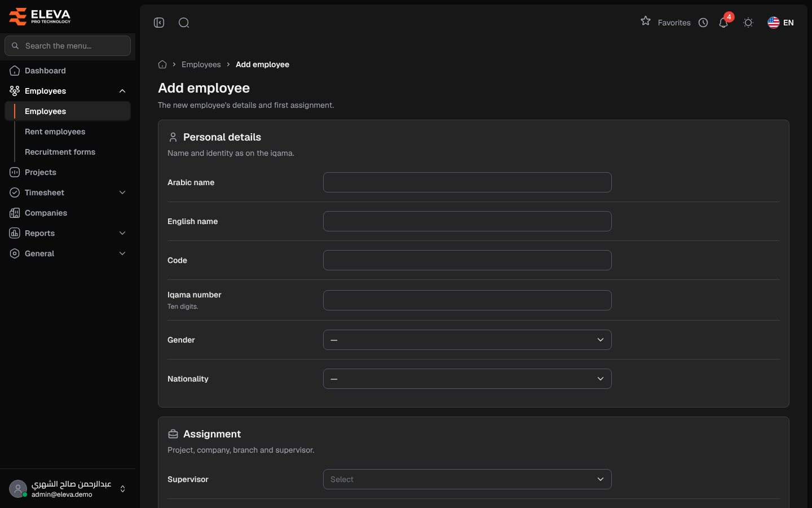The image size is (812, 508).
Task: Click the Dashboard home icon in sidebar
Action: pyautogui.click(x=15, y=71)
